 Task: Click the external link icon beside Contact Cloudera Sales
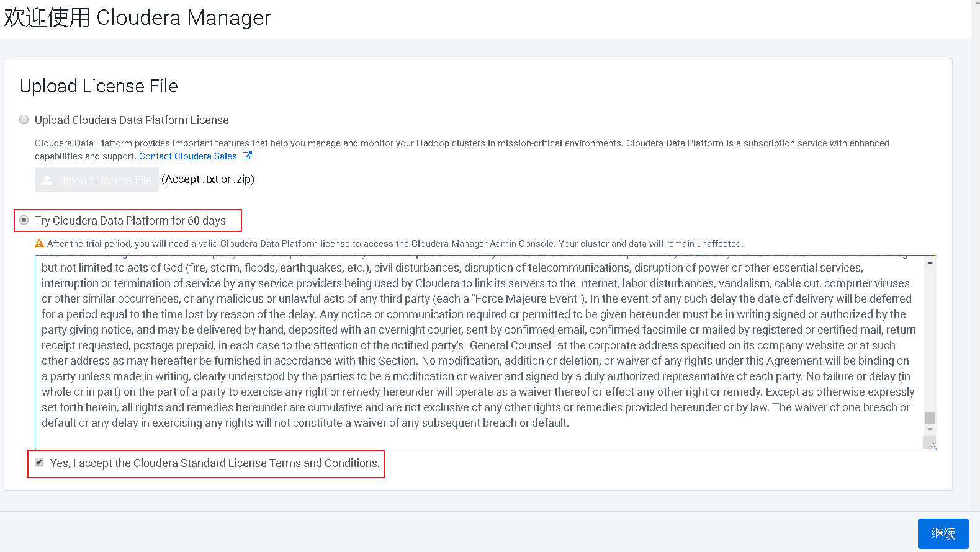click(x=247, y=156)
